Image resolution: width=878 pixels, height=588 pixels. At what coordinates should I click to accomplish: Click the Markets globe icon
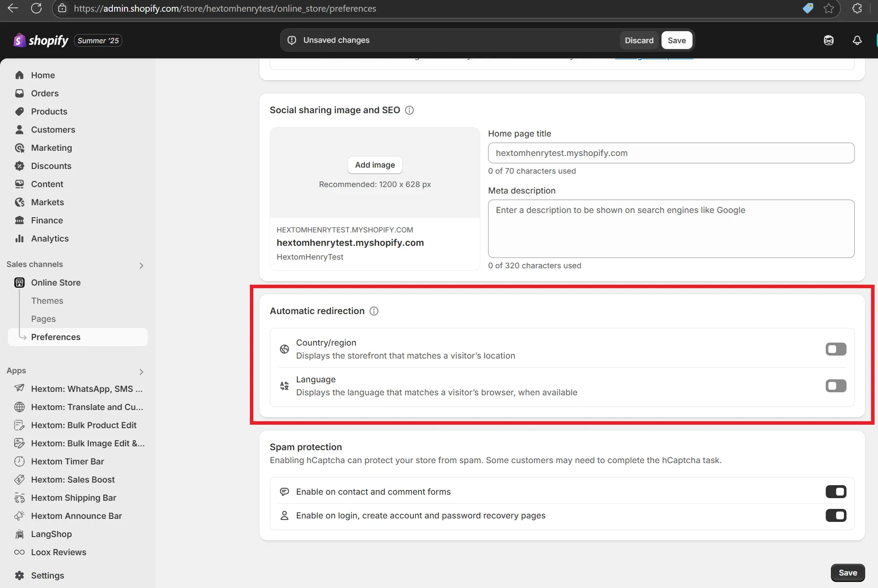(19, 202)
